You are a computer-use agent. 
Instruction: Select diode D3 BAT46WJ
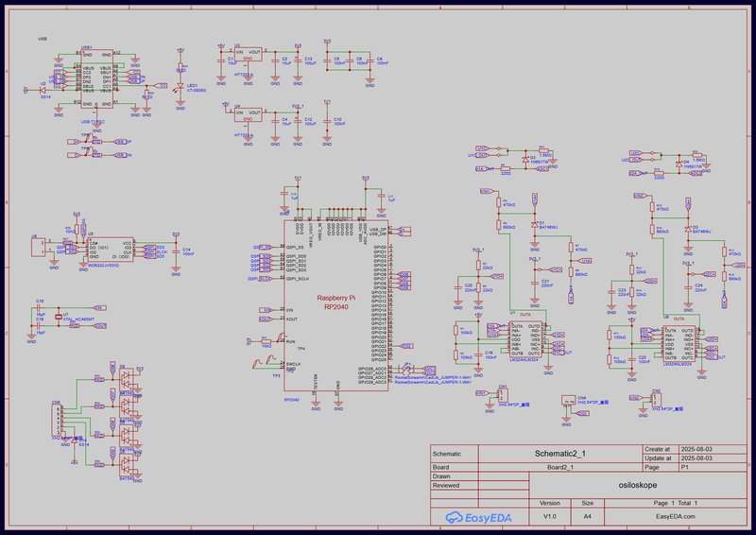coord(688,230)
